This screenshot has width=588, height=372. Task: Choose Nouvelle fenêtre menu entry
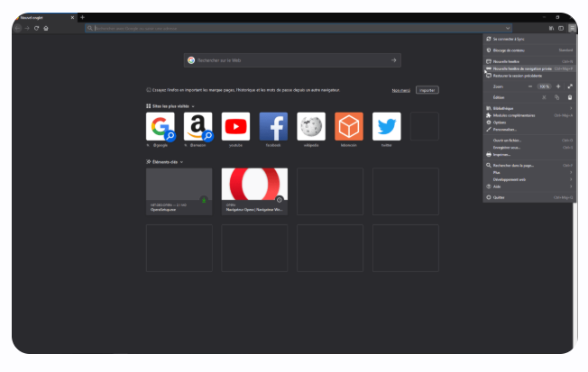pyautogui.click(x=529, y=61)
